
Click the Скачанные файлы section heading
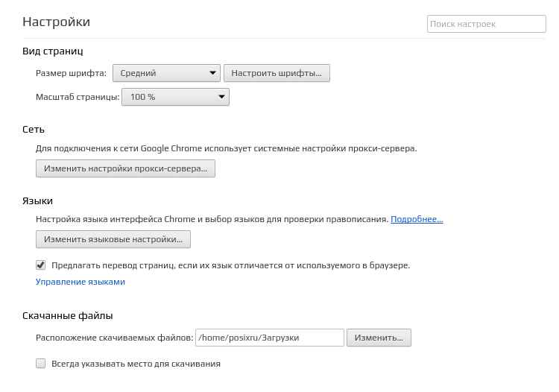pyautogui.click(x=68, y=316)
